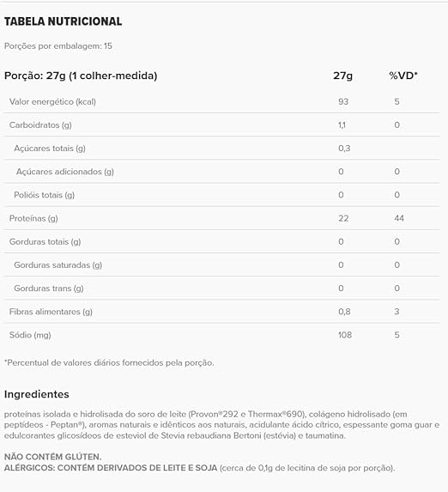Click the Fibras alimentares (g) row label
This screenshot has height=492, width=448.
pos(51,312)
